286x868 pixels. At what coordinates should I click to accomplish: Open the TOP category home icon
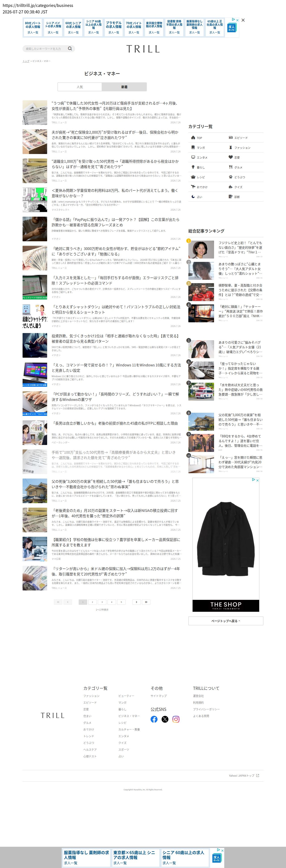(x=193, y=137)
